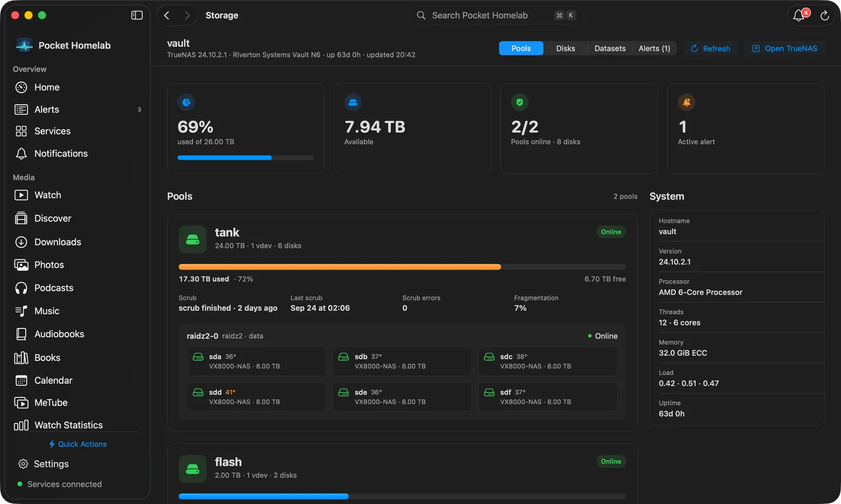The height and width of the screenshot is (504, 841).
Task: Open Podcasts in the sidebar
Action: click(x=77, y=288)
